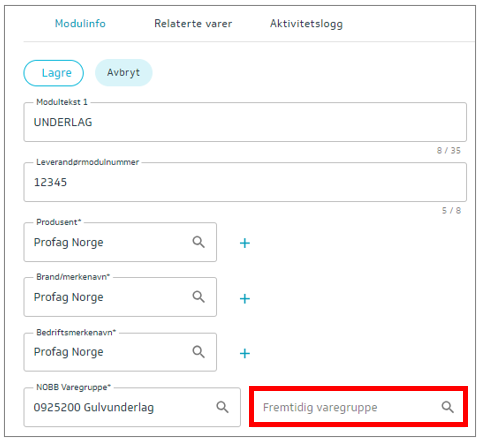
Task: Open Brand/merkenavn lookup field
Action: [120, 297]
